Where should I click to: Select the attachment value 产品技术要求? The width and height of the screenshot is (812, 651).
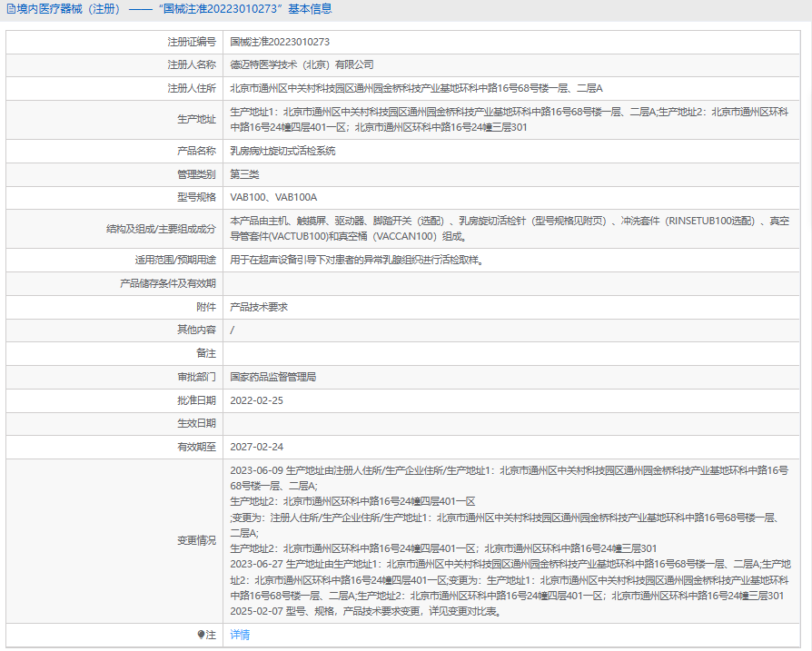tap(259, 307)
